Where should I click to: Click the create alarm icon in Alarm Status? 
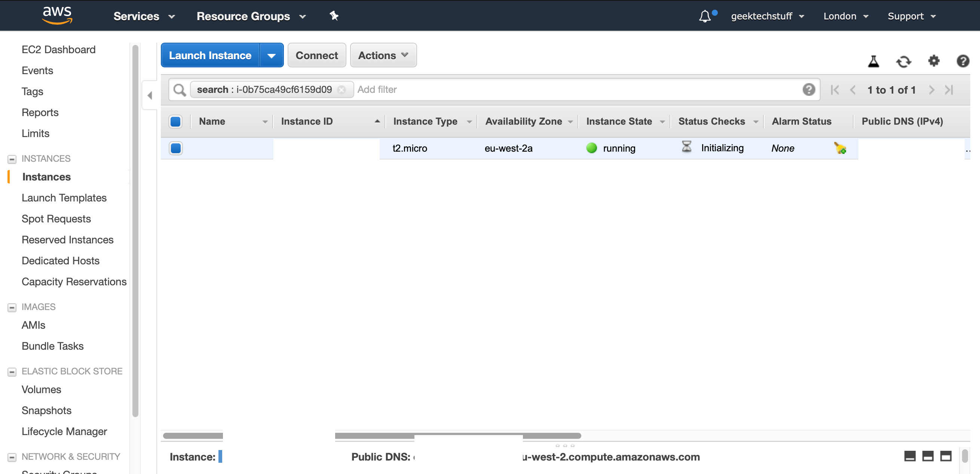pyautogui.click(x=840, y=148)
